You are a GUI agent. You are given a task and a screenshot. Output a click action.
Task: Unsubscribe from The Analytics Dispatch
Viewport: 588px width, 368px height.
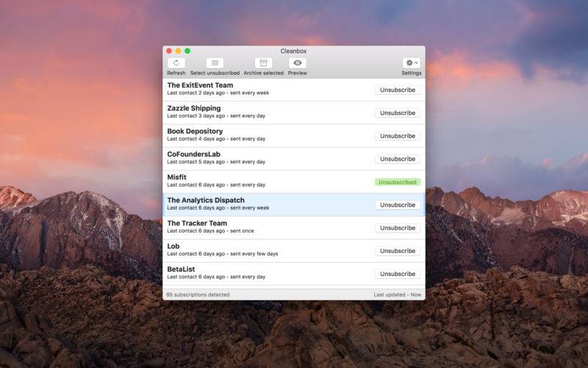coord(398,205)
